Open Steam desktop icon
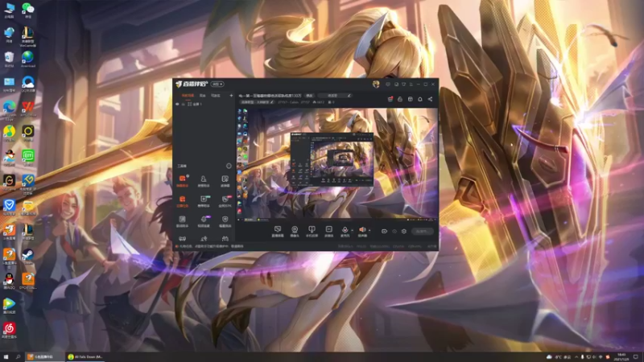The image size is (644, 362). tap(28, 257)
